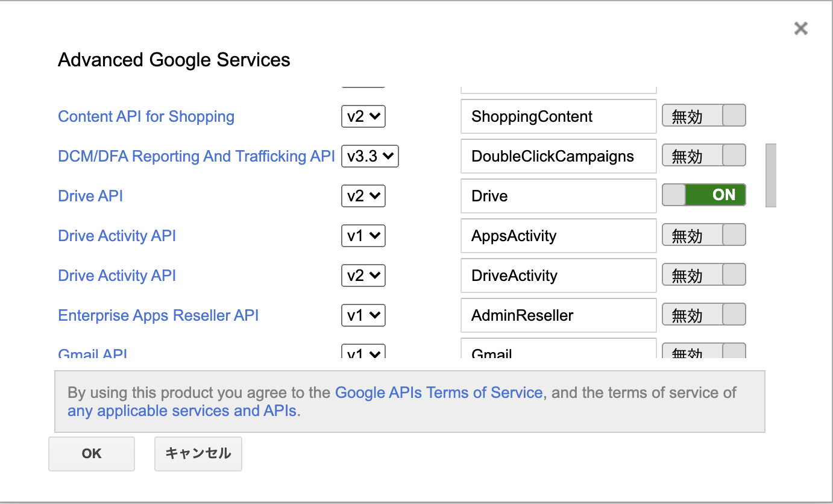Screen dimensions: 833x504
Task: Open the Google APIs Terms of Service link
Action: [439, 393]
